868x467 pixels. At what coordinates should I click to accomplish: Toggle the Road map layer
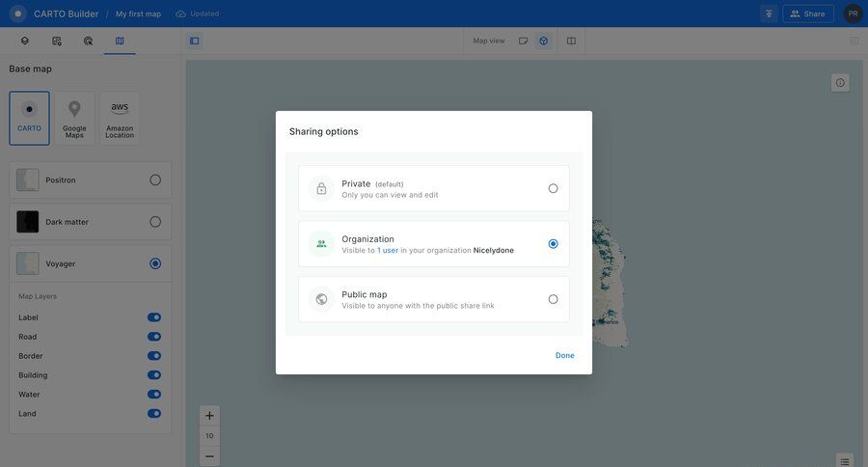click(x=154, y=337)
